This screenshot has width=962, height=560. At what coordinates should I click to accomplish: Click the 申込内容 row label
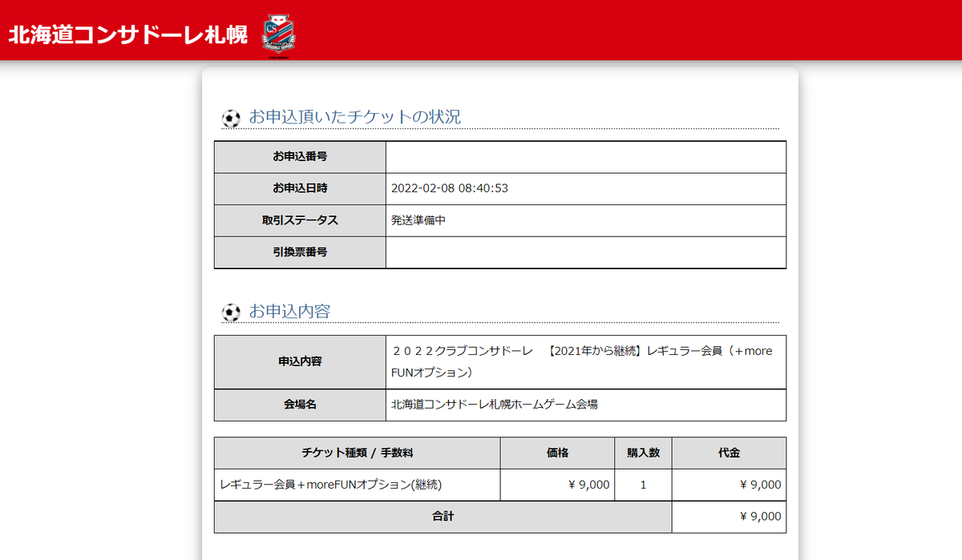(300, 362)
